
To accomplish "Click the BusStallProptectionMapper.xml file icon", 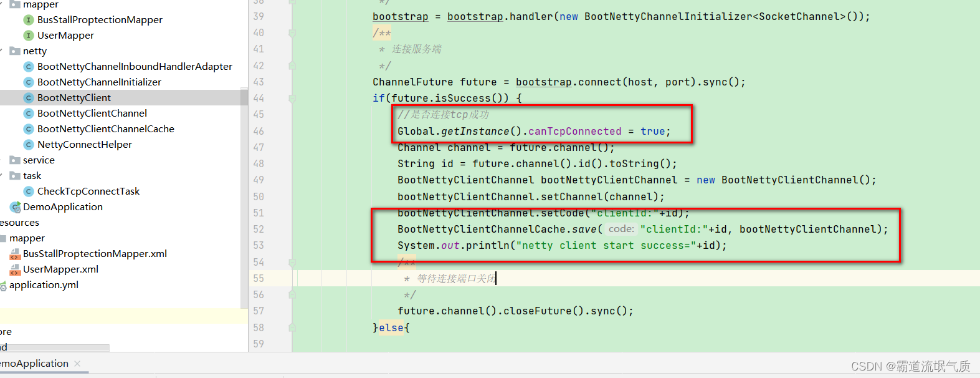I will [15, 254].
